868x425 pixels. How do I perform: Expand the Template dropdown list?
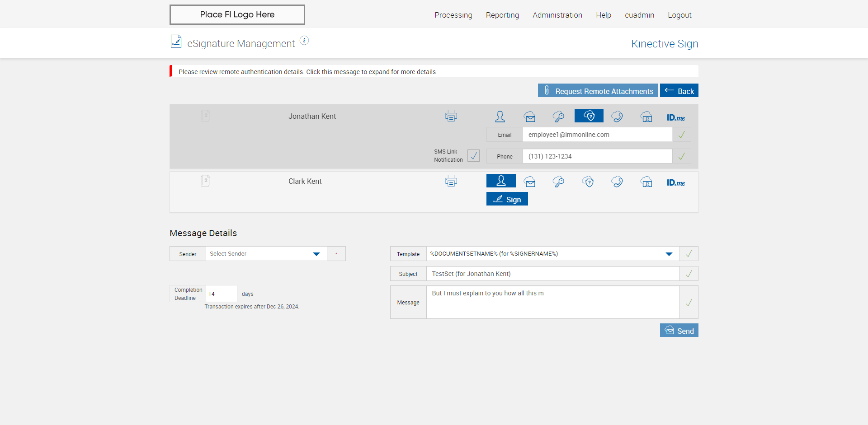click(x=553, y=254)
